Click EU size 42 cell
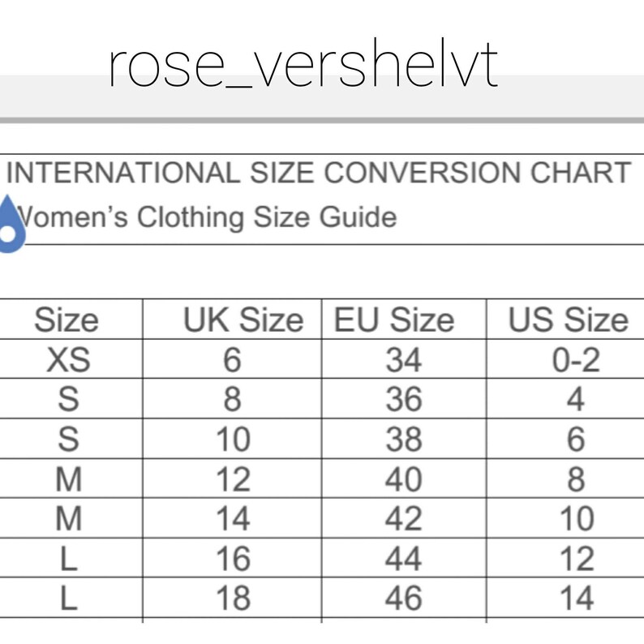 pyautogui.click(x=404, y=518)
